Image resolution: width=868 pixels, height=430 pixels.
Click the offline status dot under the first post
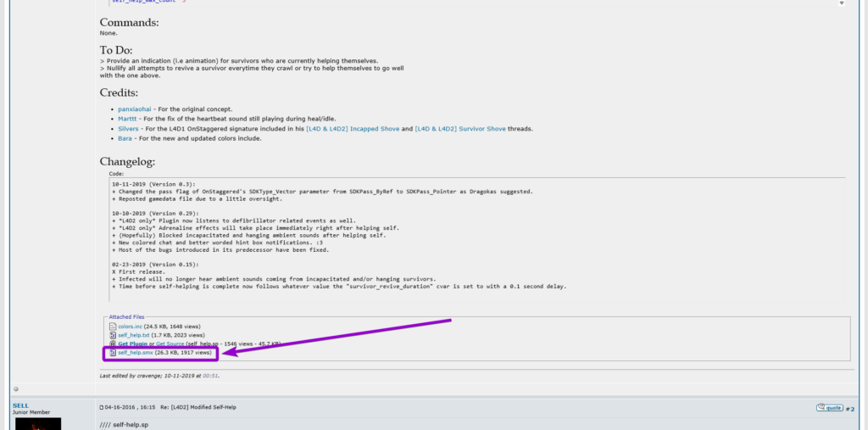point(15,389)
